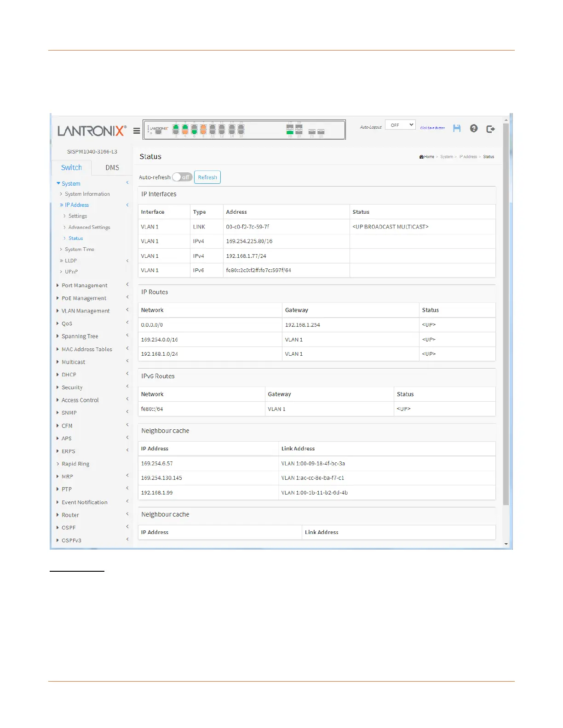
Task: Click the Refresh button
Action: point(207,177)
